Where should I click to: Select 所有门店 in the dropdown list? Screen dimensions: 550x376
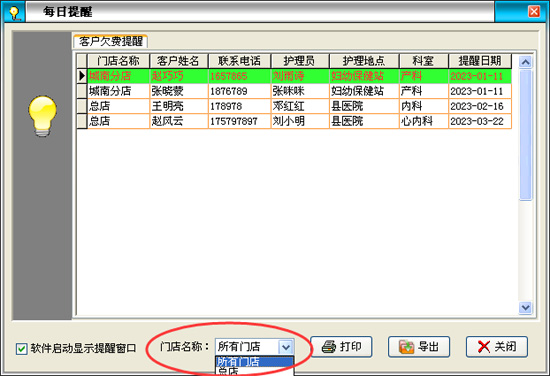(x=255, y=361)
